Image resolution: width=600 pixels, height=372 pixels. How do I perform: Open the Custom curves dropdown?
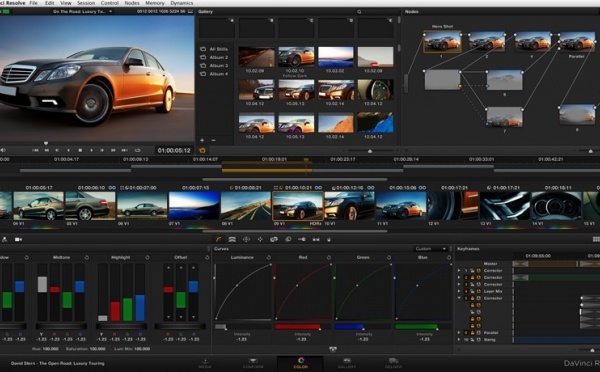click(x=430, y=249)
